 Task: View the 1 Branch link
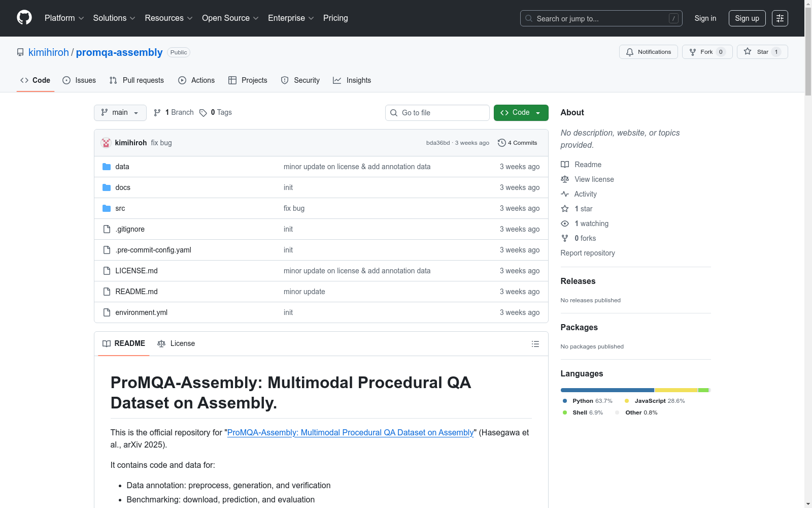(174, 113)
